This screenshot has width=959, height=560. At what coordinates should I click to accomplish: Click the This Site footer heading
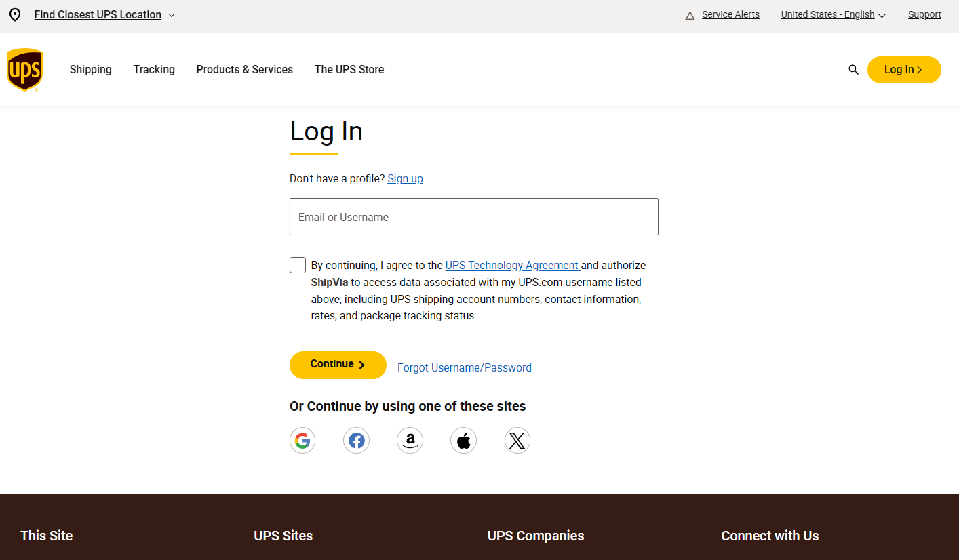(x=47, y=536)
